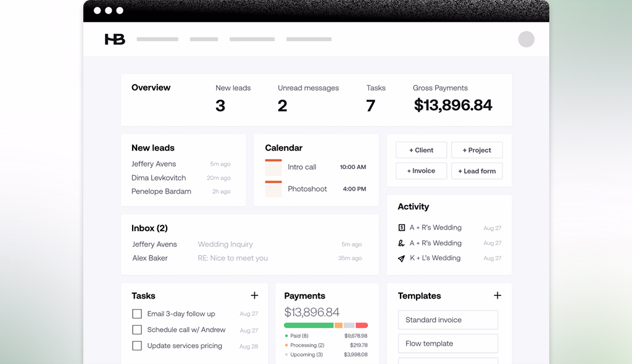Add a new client with + Client
This screenshot has height=364, width=632.
tap(421, 150)
